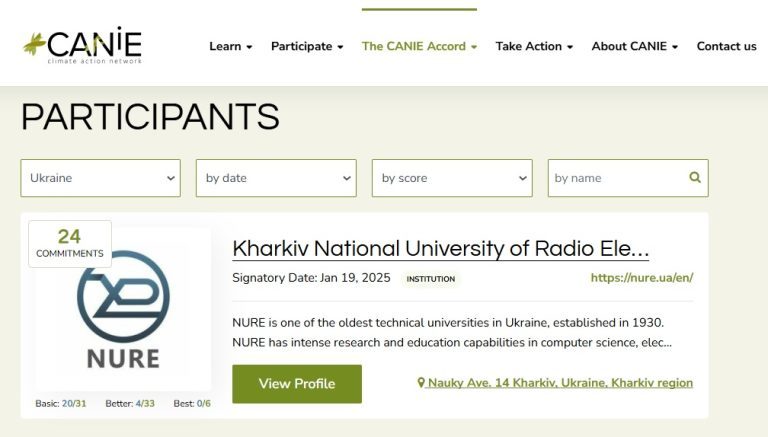Click the View Profile button
Screen dimensions: 768x437
click(297, 384)
